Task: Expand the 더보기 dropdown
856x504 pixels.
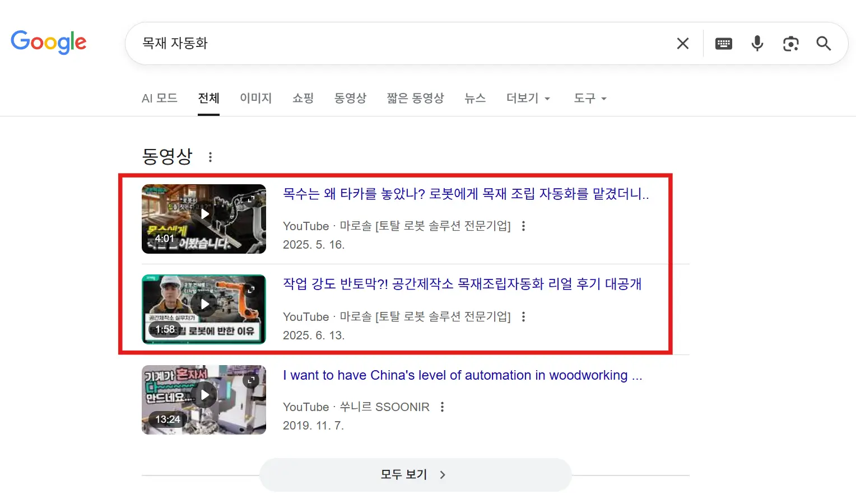Action: [528, 98]
